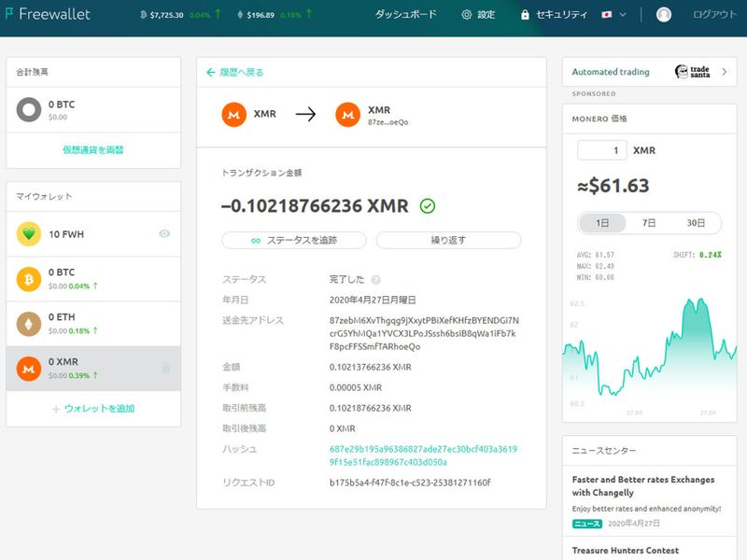Image resolution: width=747 pixels, height=560 pixels.
Task: Click the green transaction completed checkmark
Action: point(428,206)
